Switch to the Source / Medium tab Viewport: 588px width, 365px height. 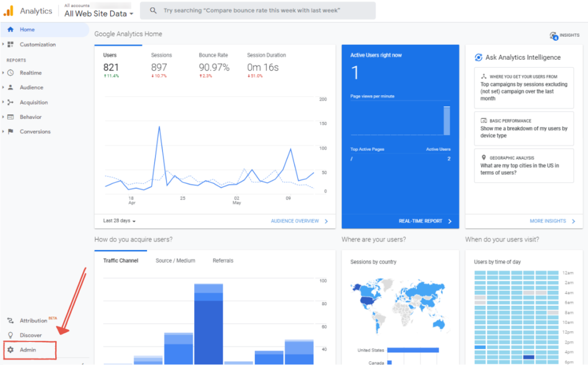coord(175,260)
